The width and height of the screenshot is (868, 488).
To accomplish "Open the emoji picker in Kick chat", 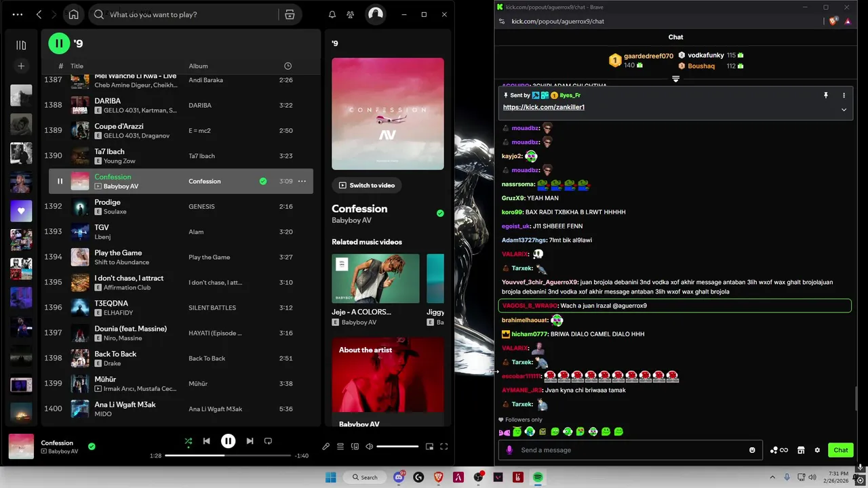I will click(752, 450).
